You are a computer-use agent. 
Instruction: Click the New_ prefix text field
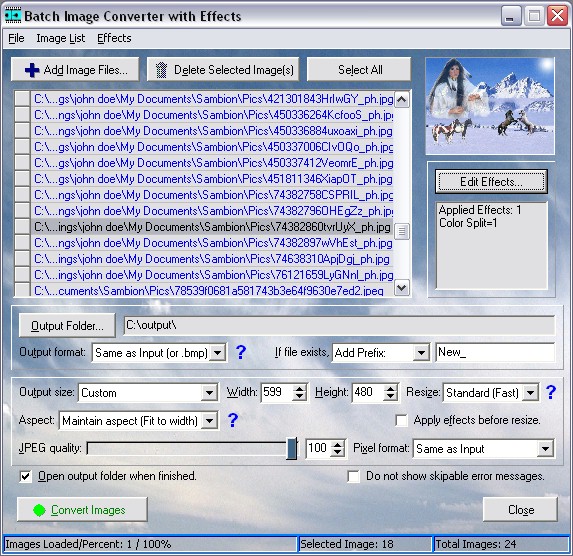tap(495, 352)
